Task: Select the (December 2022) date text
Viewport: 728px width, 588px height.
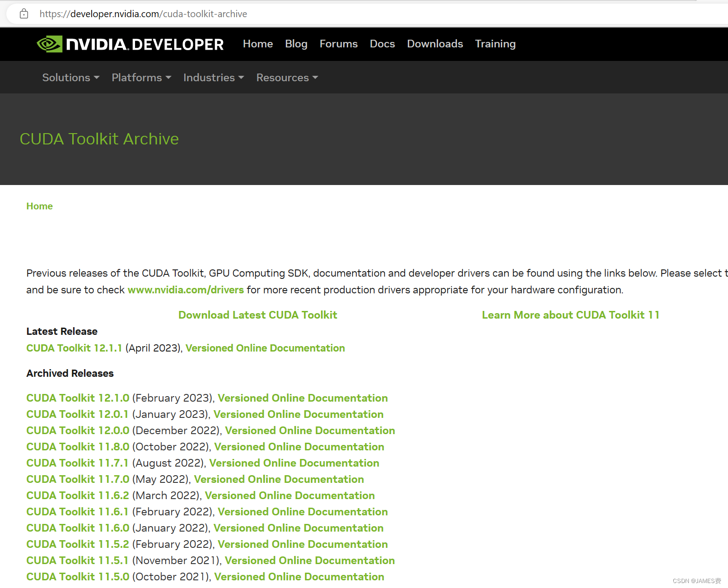Action: point(177,431)
